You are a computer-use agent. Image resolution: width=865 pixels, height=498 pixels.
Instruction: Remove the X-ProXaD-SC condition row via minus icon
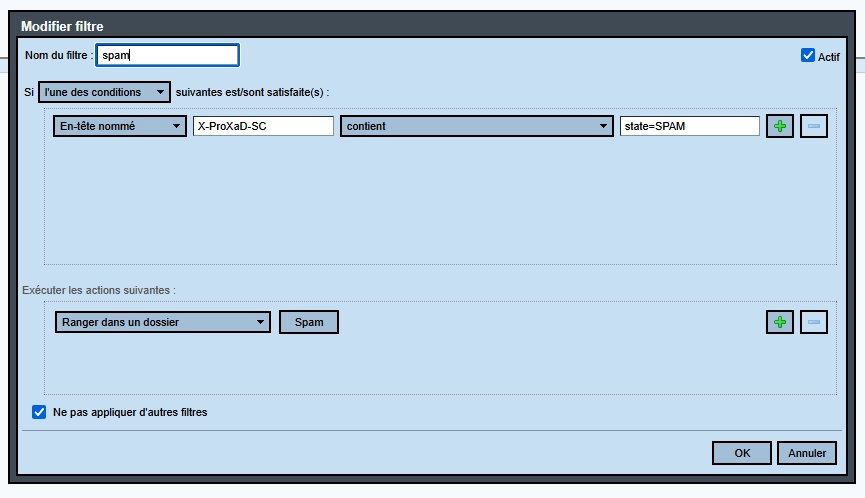coord(814,126)
